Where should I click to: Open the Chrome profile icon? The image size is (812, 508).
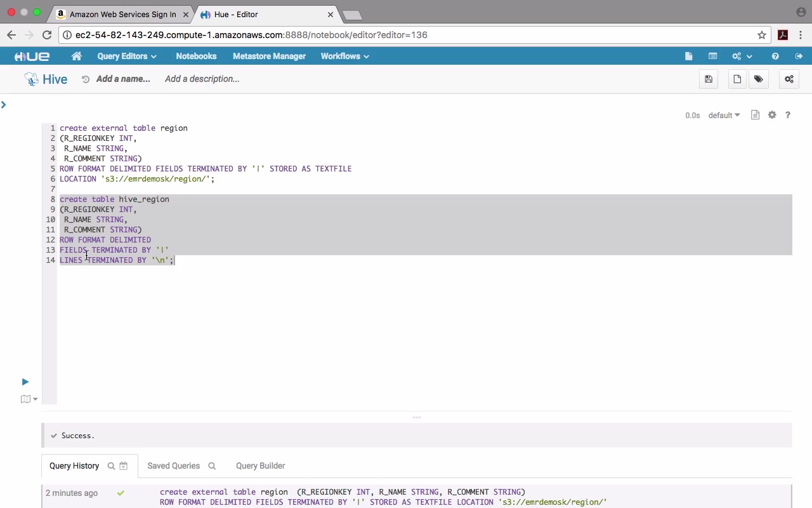coord(801,12)
